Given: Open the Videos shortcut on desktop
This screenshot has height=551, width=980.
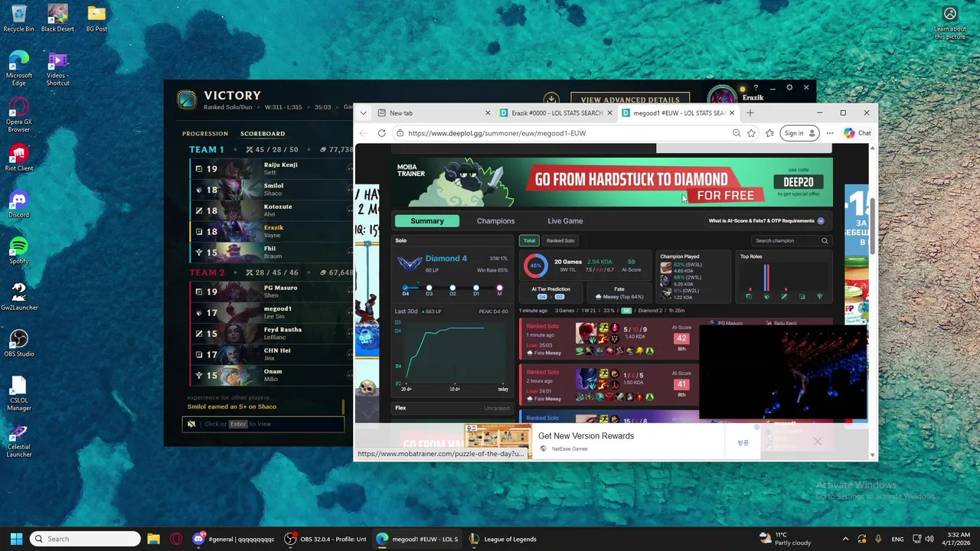Looking at the screenshot, I should pos(57,69).
